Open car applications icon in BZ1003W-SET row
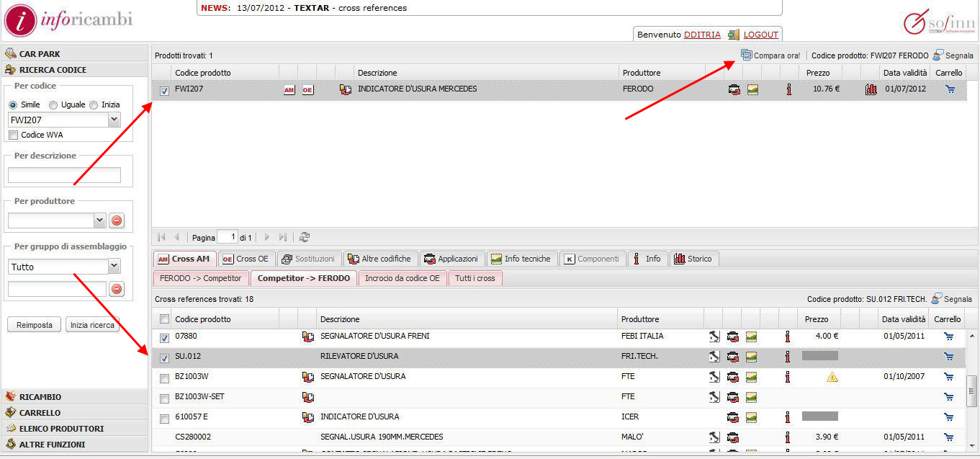Viewport: 980px width, 459px height. pos(733,397)
